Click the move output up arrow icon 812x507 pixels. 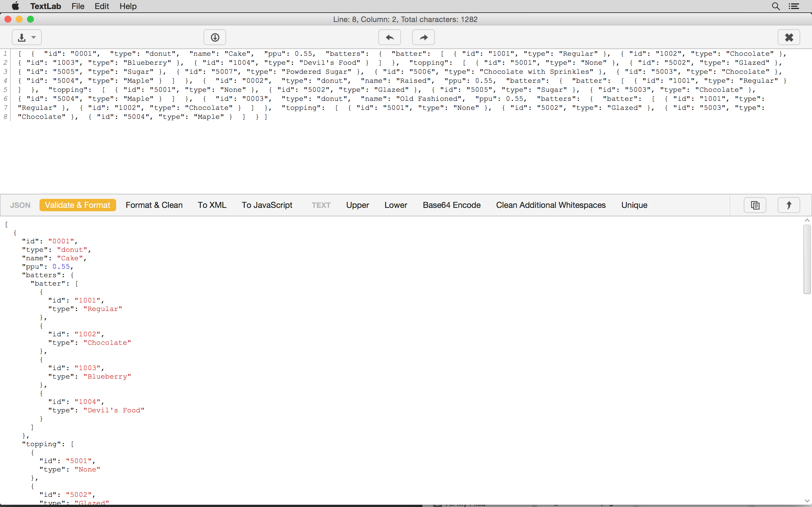(x=789, y=205)
